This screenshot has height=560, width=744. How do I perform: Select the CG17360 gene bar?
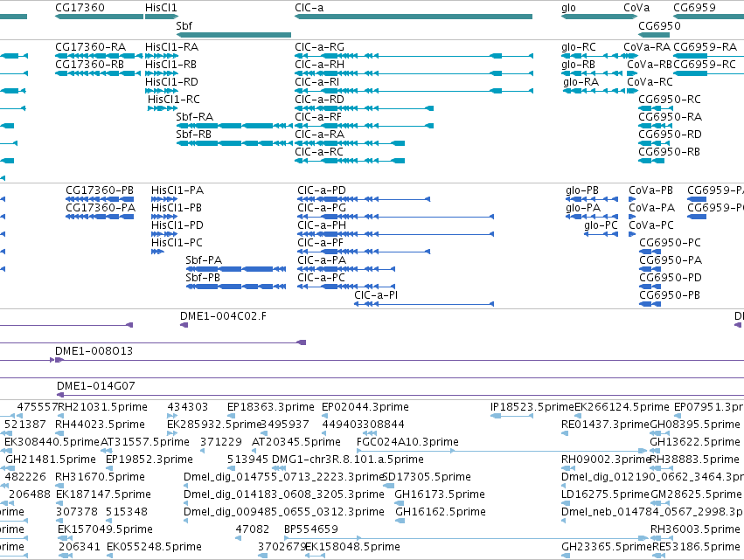pyautogui.click(x=99, y=17)
